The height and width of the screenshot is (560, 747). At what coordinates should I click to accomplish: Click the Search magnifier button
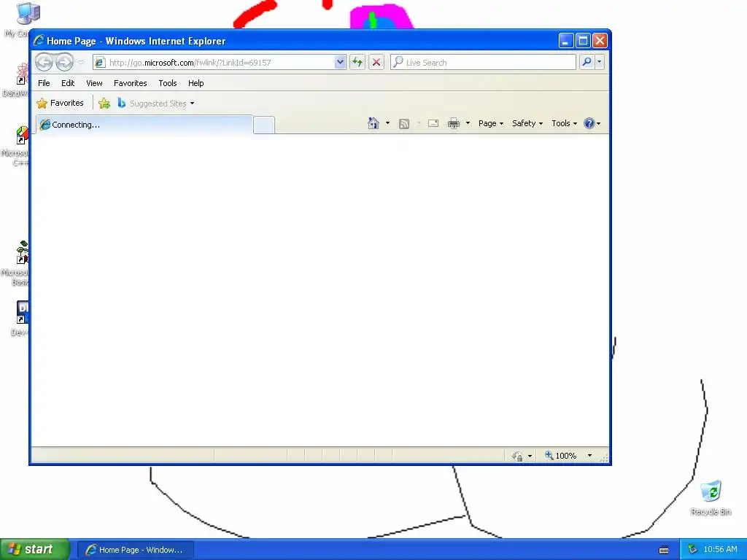click(587, 63)
